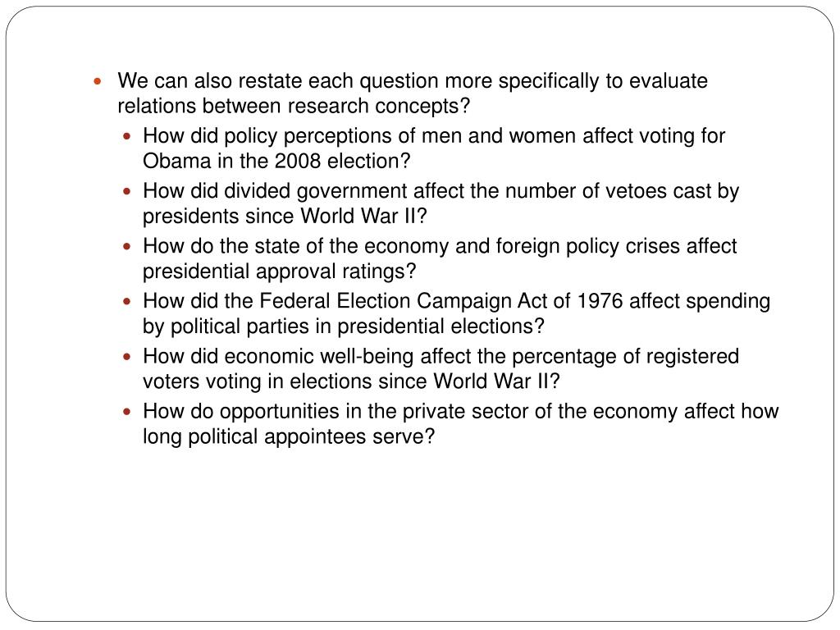Click the line 'presidents since World War II?'
This screenshot has width=840, height=630.
[x=285, y=216]
